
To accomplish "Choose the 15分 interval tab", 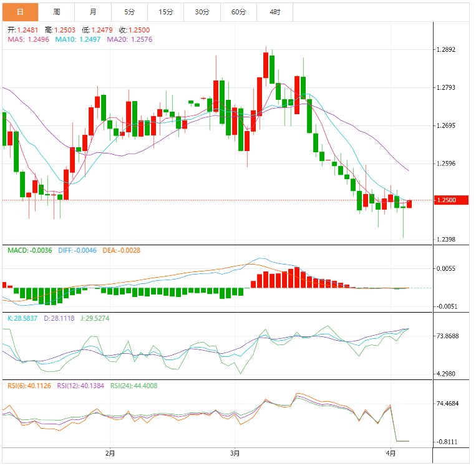I will 166,12.
